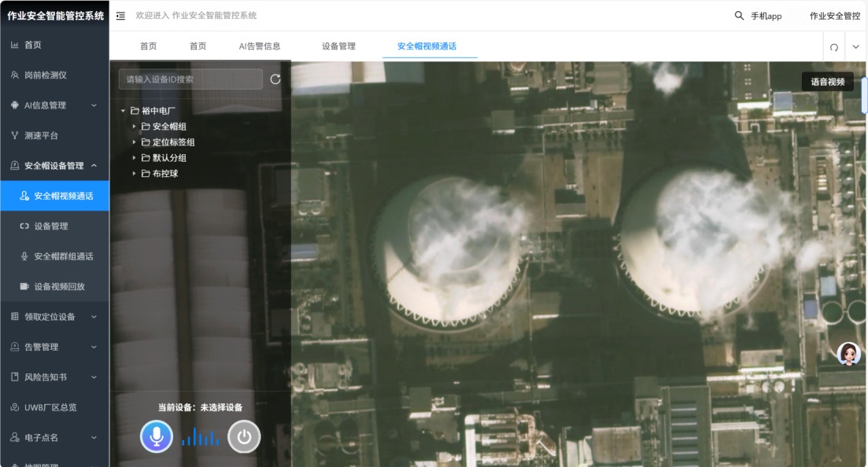
Task: Click the 语音视频 button
Action: [827, 82]
